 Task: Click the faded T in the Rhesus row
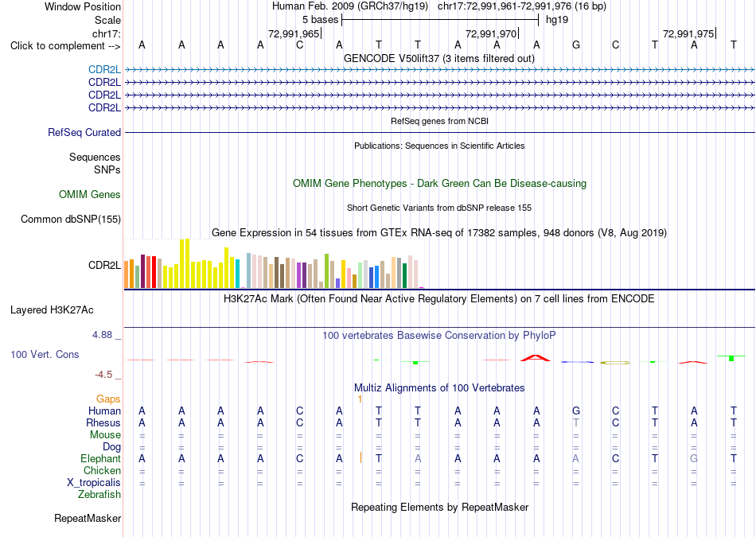pyautogui.click(x=575, y=422)
